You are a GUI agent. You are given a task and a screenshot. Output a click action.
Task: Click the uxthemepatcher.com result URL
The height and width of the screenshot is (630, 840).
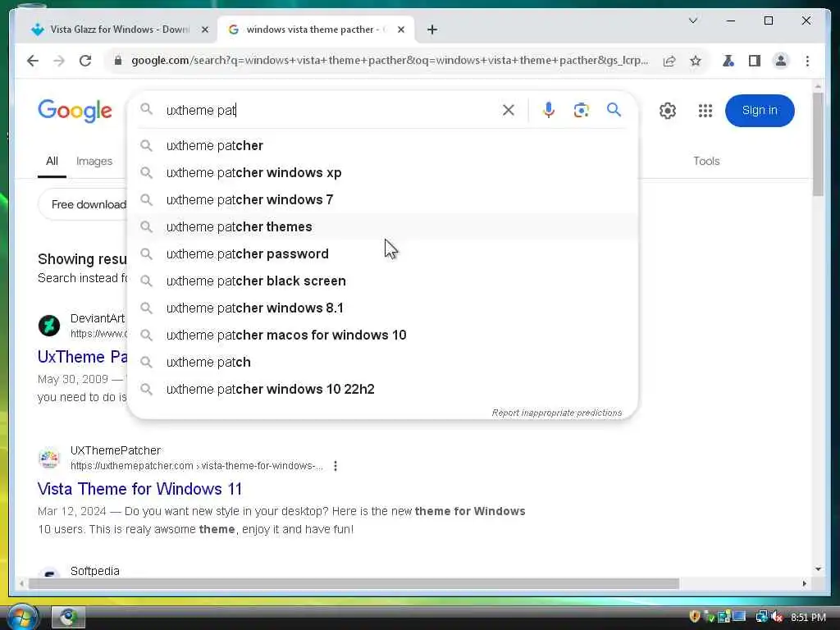(x=197, y=466)
